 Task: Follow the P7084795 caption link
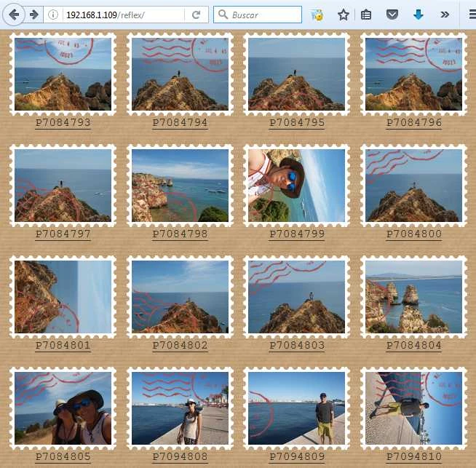(297, 122)
